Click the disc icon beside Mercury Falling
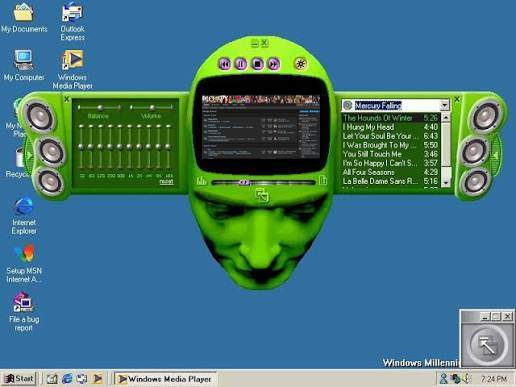Image resolution: width=516 pixels, height=387 pixels. pyautogui.click(x=347, y=105)
